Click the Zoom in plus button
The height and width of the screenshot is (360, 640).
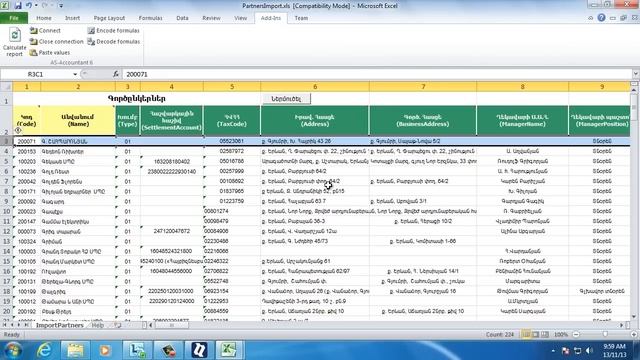coord(634,334)
